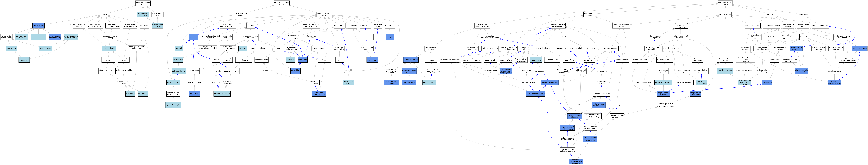Select the 'cellular pigmentation' node

coord(821,26)
